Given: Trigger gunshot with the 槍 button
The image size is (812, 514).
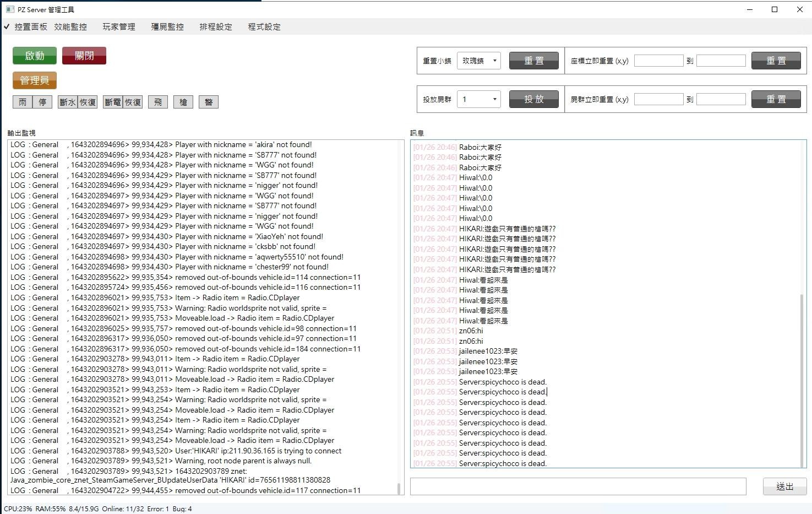Looking at the screenshot, I should click(183, 102).
